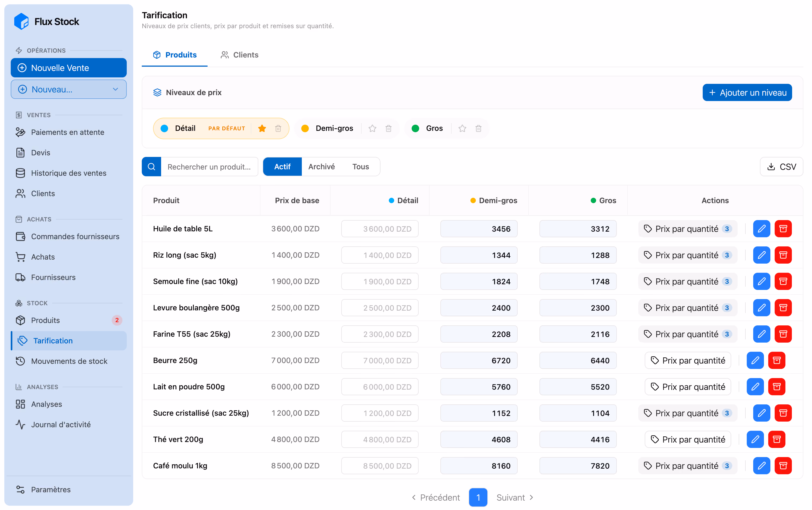Open Prix par quantité for Semoule fine
This screenshot has height=510, width=812.
[x=688, y=281]
